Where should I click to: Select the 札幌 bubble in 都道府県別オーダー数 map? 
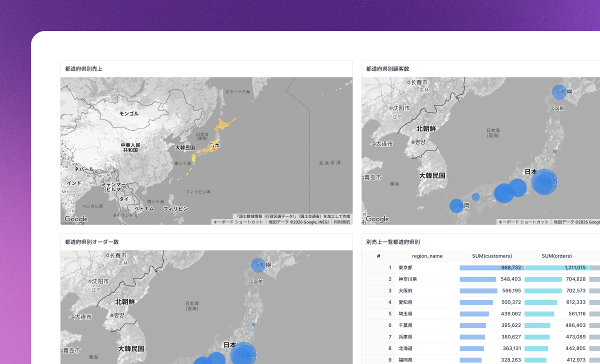click(258, 265)
